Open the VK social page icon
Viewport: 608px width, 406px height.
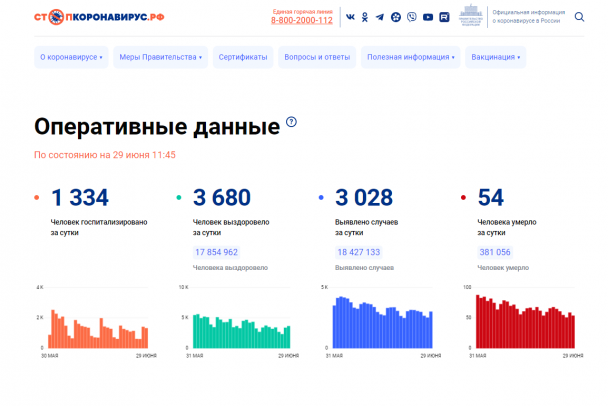pyautogui.click(x=350, y=17)
